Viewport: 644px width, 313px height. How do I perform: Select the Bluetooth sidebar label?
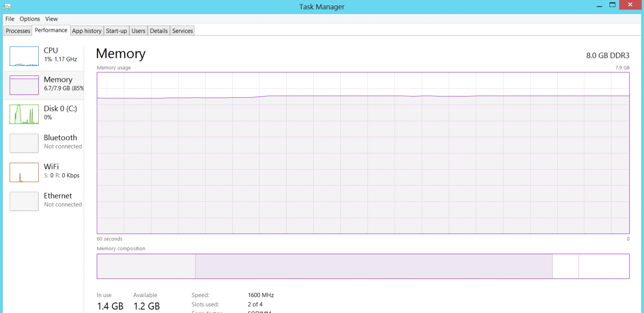(60, 138)
